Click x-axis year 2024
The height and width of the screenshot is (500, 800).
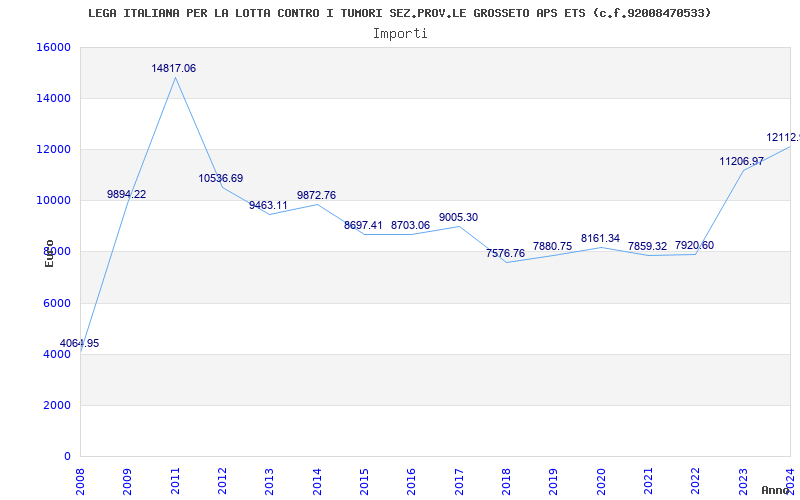click(790, 482)
